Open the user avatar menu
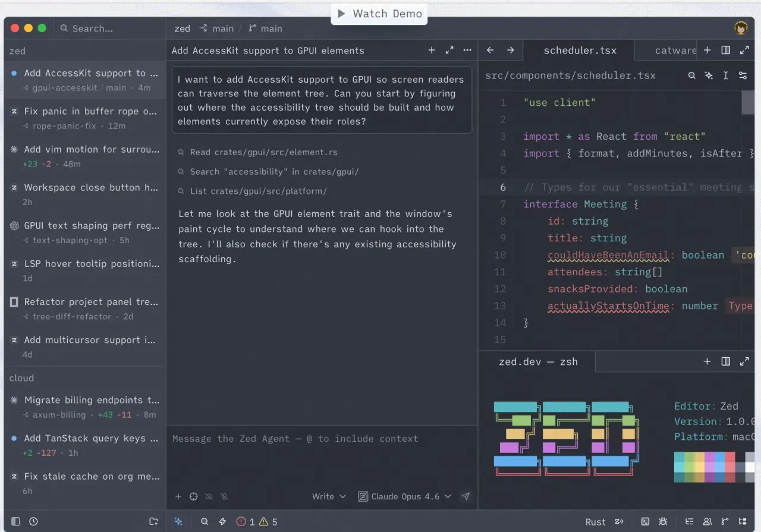 pyautogui.click(x=741, y=29)
